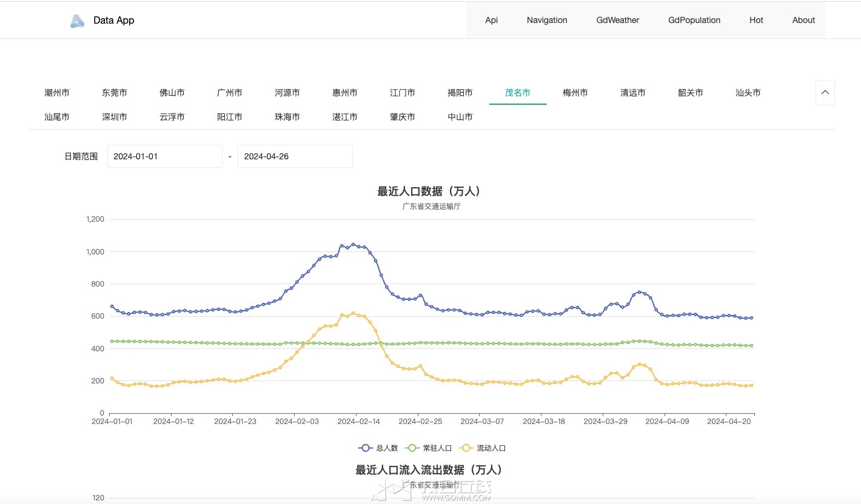This screenshot has height=504, width=861.
Task: Click the 2024-02-25 x-axis date label
Action: (421, 422)
